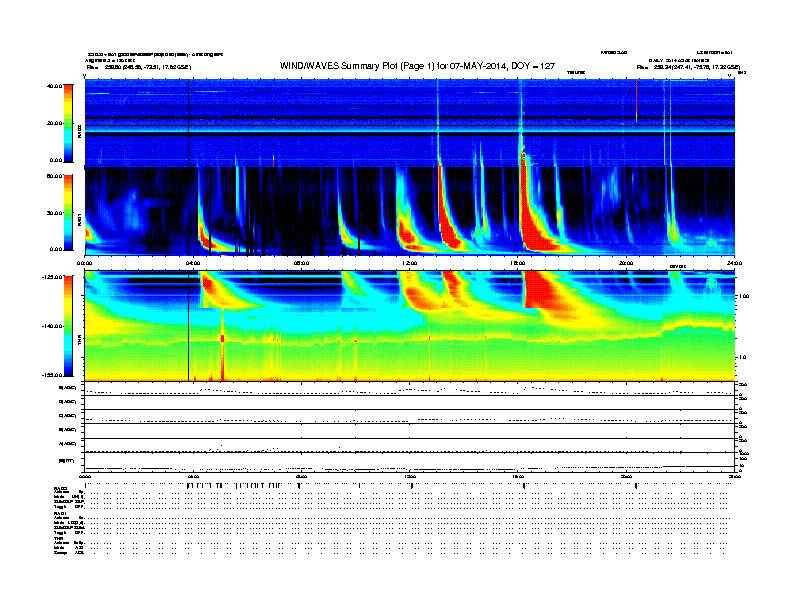
Task: Click the RAD2 color scale bar
Action: (x=68, y=123)
